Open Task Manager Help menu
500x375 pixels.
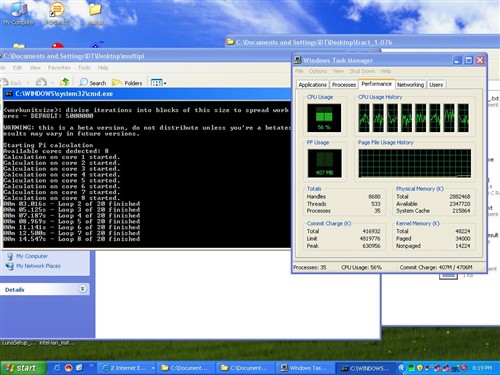pyautogui.click(x=386, y=71)
